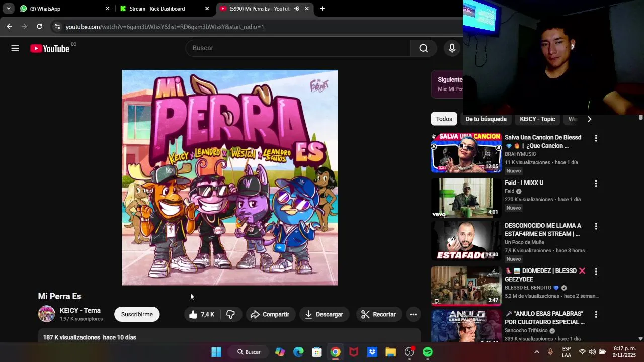Switch to Stream - Kick Dashboard tab
Viewport: 644px width, 362px height.
tap(165, 9)
